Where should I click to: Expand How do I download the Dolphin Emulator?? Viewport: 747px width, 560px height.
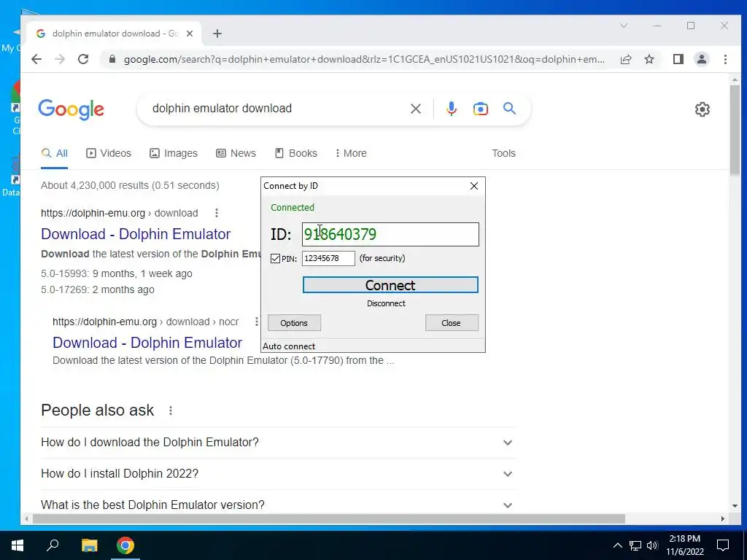coord(278,443)
